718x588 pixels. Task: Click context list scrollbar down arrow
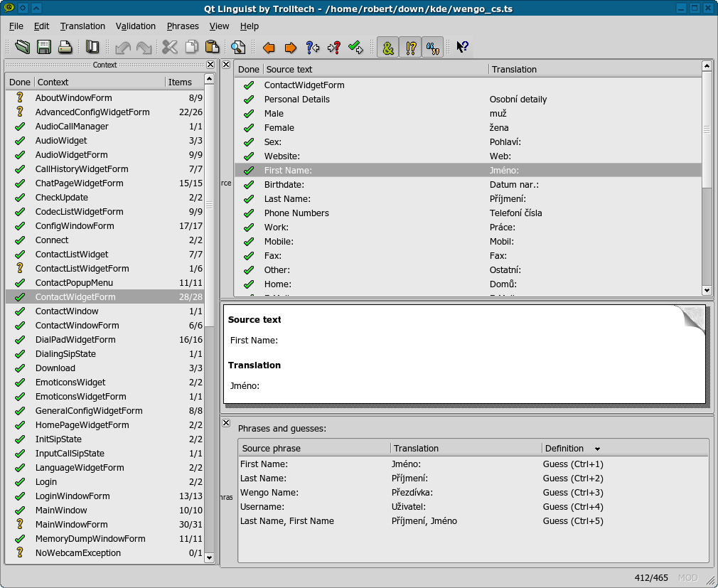[209, 558]
